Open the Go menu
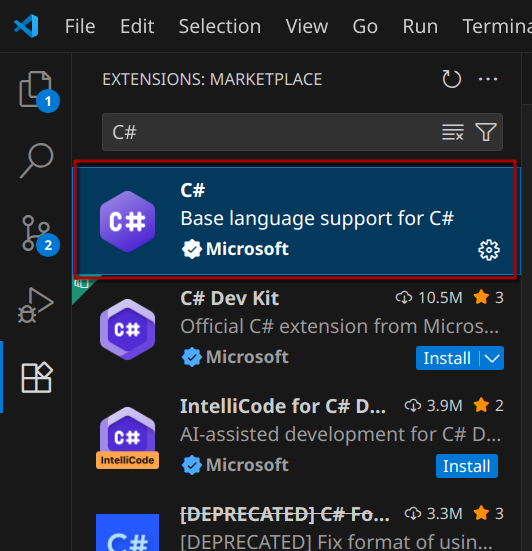This screenshot has width=532, height=551. [365, 26]
